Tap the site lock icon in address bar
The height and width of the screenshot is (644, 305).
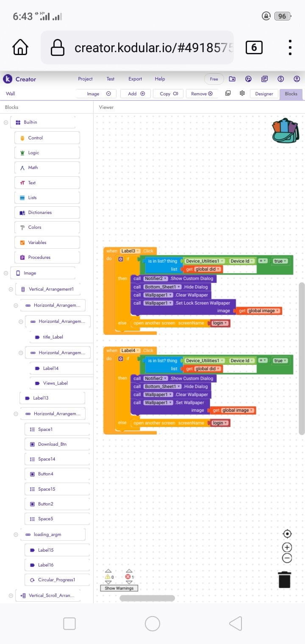(x=57, y=47)
